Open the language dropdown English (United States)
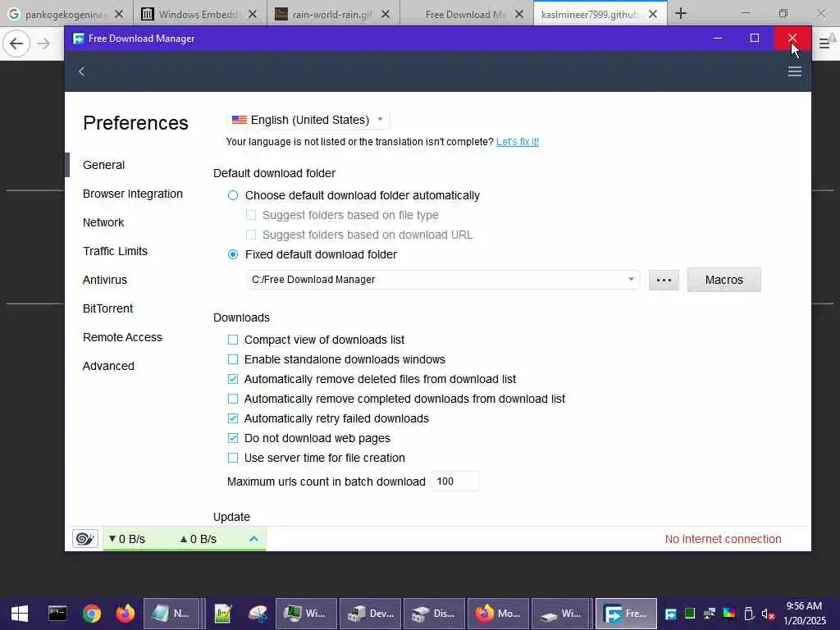This screenshot has width=840, height=630. pyautogui.click(x=308, y=120)
